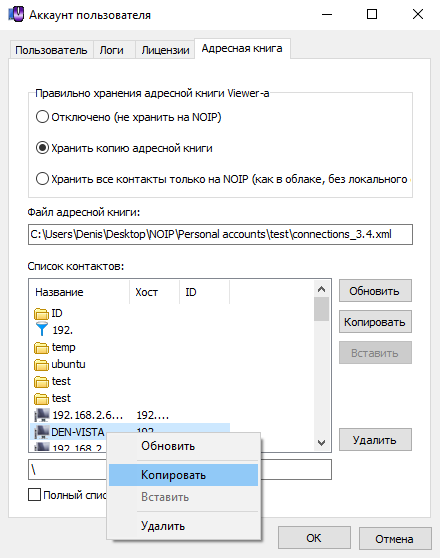Click the temp folder icon
The image size is (440, 558).
(41, 347)
